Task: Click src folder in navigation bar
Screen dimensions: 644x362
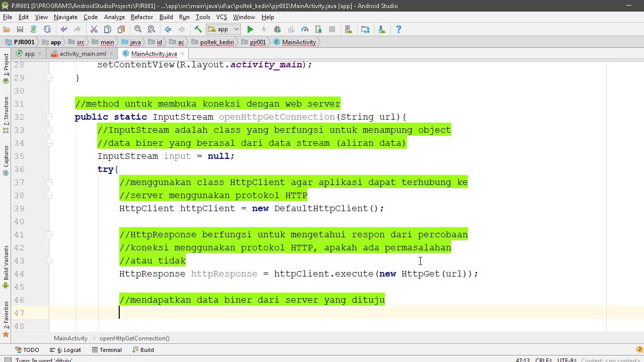Action: point(76,42)
